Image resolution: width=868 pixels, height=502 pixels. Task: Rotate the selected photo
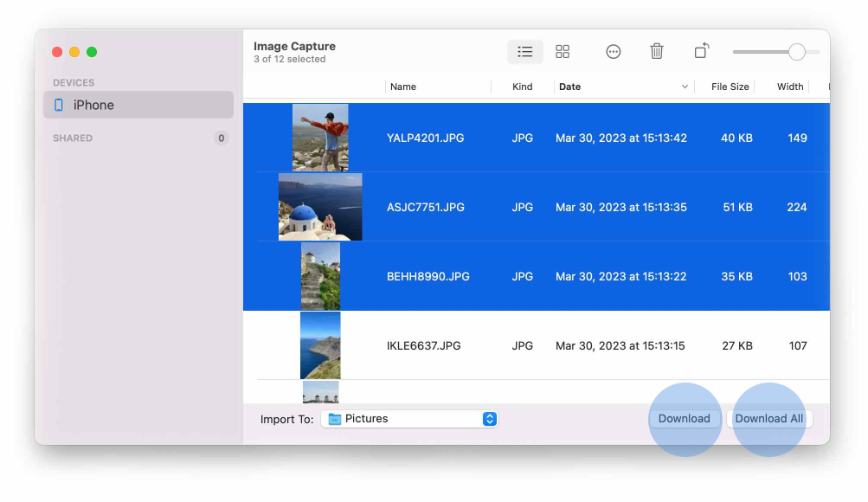[x=699, y=51]
